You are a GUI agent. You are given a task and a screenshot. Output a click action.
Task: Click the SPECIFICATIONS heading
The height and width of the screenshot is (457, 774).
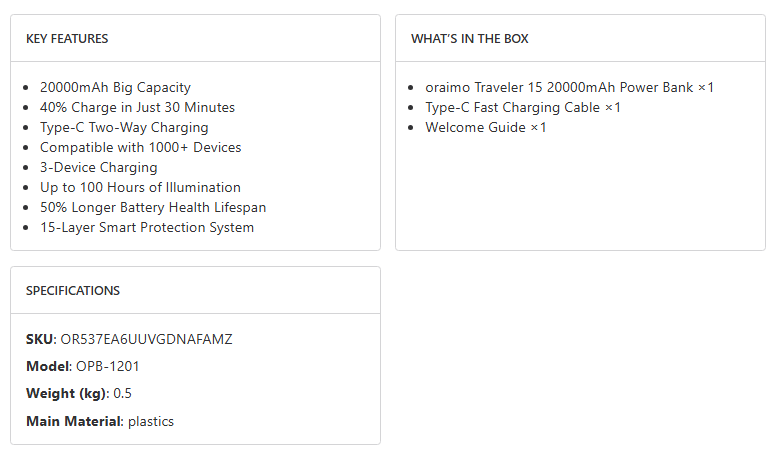coord(73,291)
